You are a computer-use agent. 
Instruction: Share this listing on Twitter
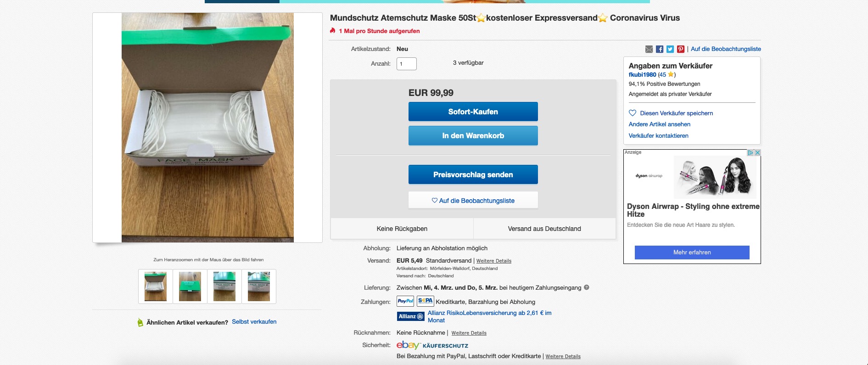[x=670, y=49]
